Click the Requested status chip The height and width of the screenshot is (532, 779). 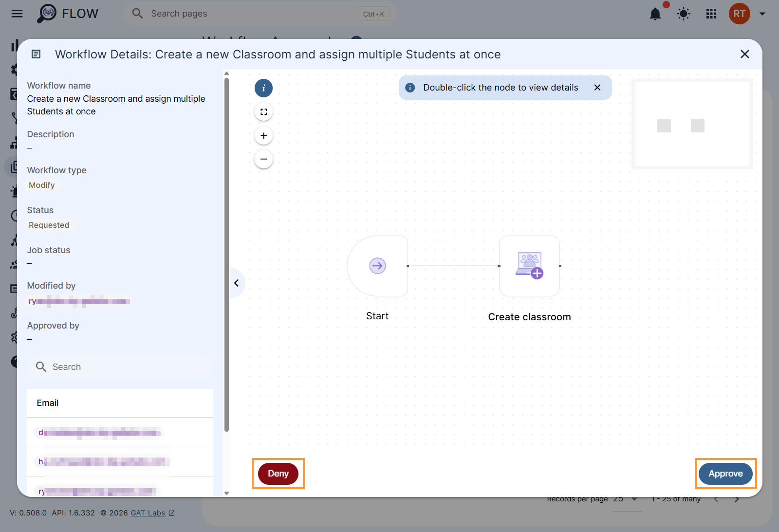tap(49, 225)
